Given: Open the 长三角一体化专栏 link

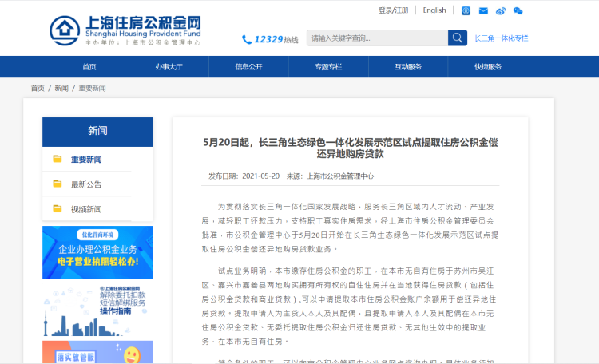Looking at the screenshot, I should 502,38.
